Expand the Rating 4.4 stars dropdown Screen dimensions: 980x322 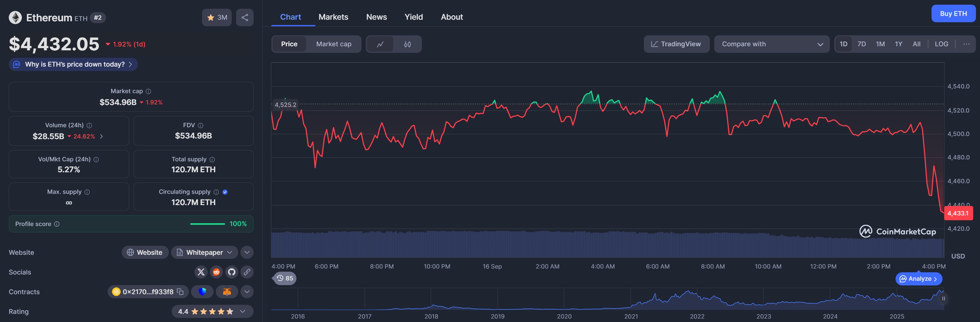(x=242, y=311)
